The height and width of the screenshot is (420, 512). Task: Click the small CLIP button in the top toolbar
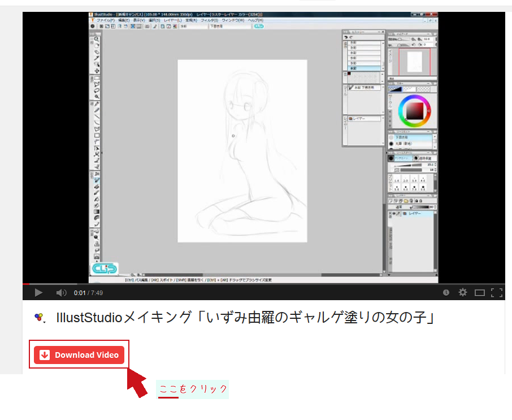click(259, 26)
